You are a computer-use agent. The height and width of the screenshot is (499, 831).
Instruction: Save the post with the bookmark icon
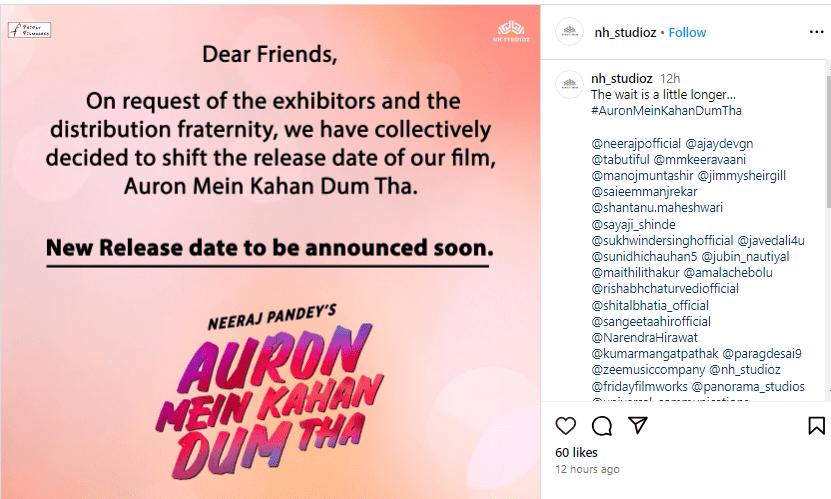(x=816, y=425)
